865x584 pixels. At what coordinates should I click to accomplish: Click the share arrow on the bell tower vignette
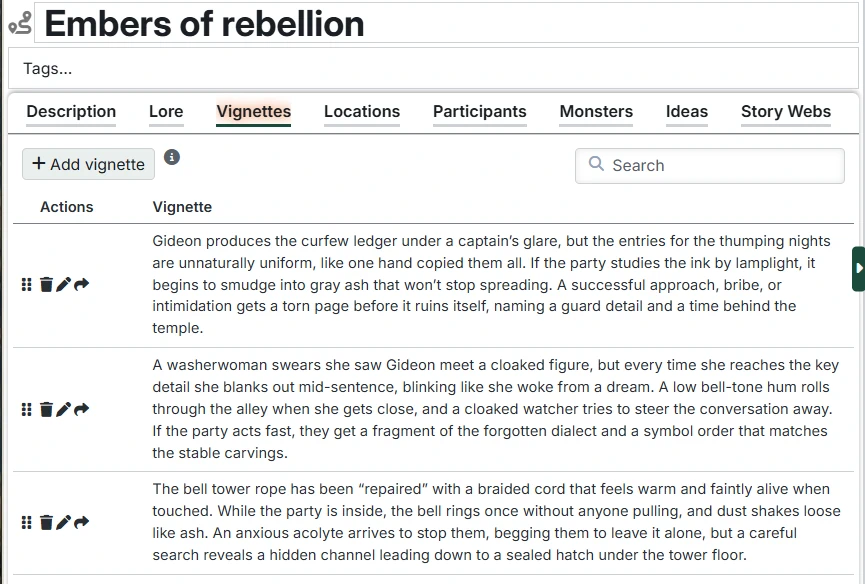tap(82, 522)
